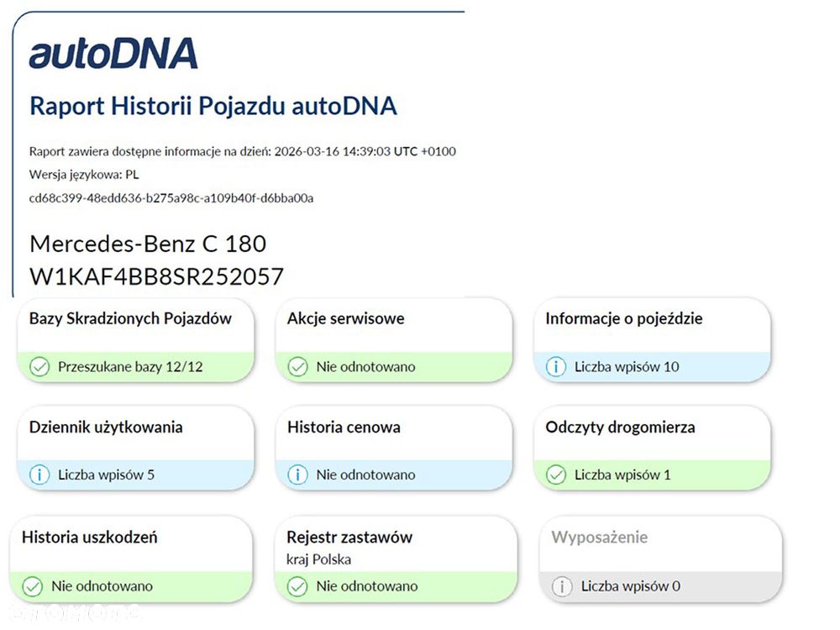Open the Dziennik użytkowania section

click(135, 449)
